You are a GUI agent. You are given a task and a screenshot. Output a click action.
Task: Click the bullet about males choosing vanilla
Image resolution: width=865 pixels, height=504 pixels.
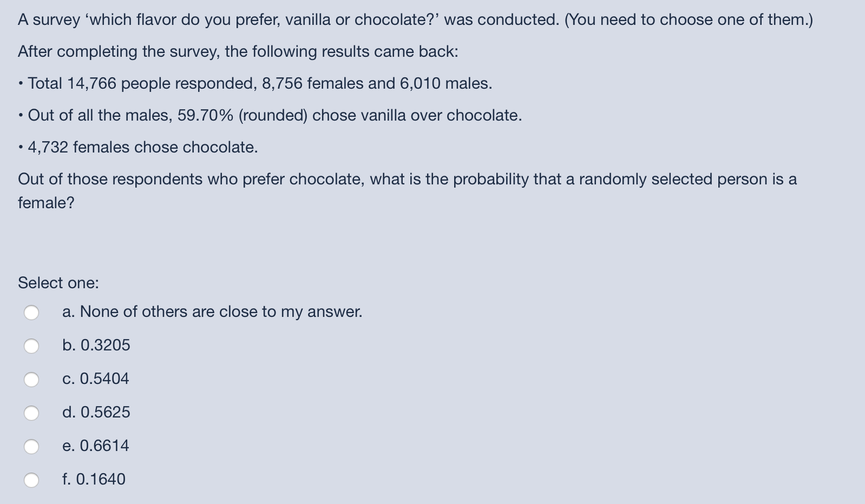[x=270, y=115]
